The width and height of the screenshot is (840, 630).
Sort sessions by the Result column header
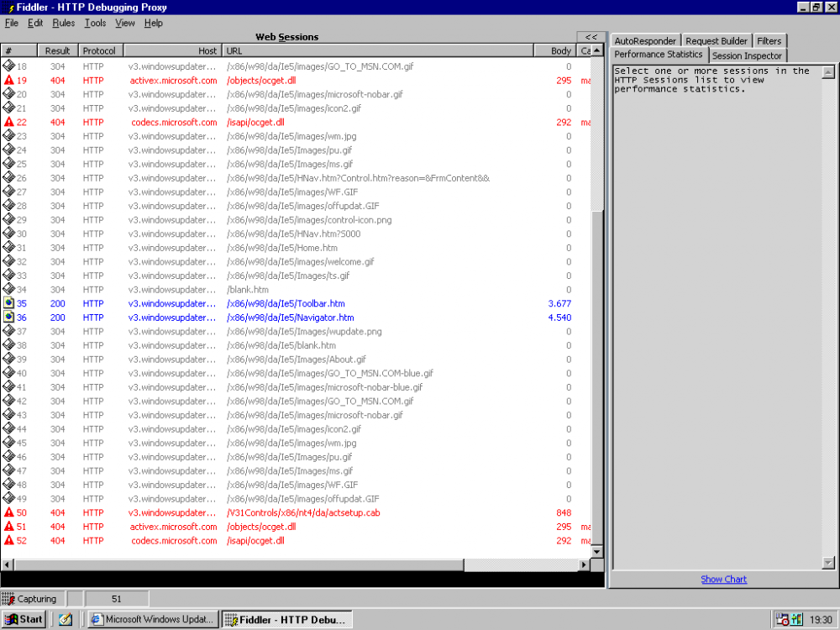pyautogui.click(x=57, y=50)
